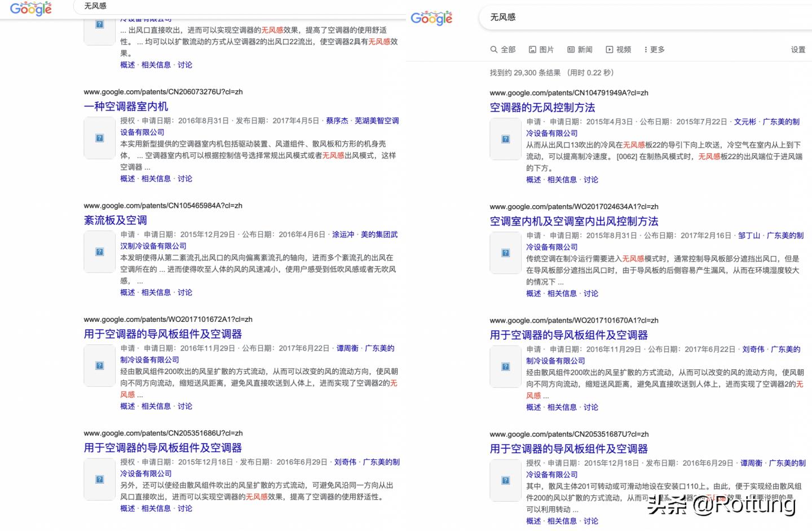Open the 紊流板及空调 patent link
This screenshot has height=531, width=812.
[x=115, y=220]
